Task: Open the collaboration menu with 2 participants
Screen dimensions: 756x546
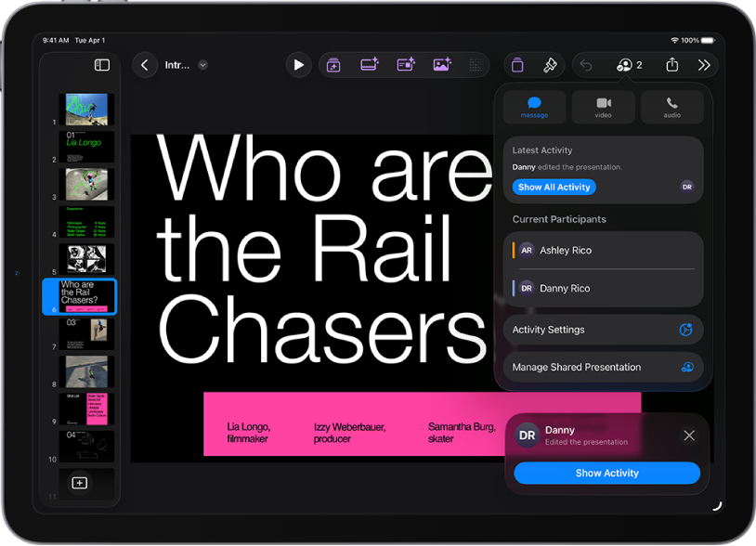Action: 629,65
